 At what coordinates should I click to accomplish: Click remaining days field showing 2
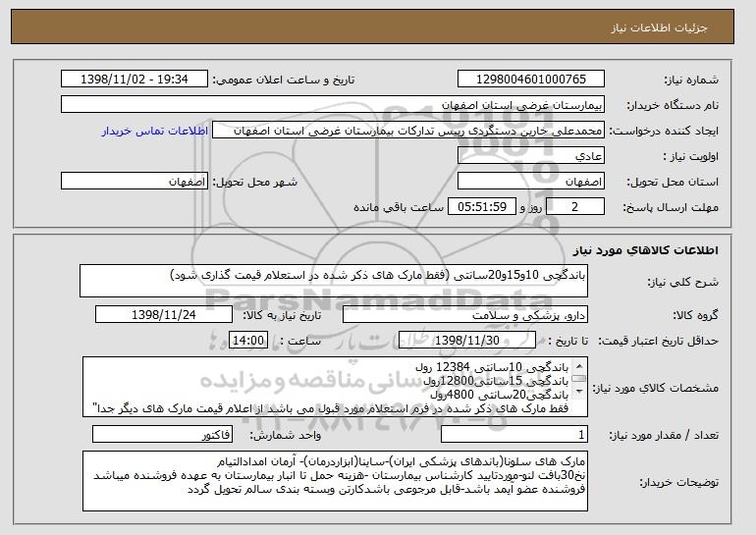574,207
